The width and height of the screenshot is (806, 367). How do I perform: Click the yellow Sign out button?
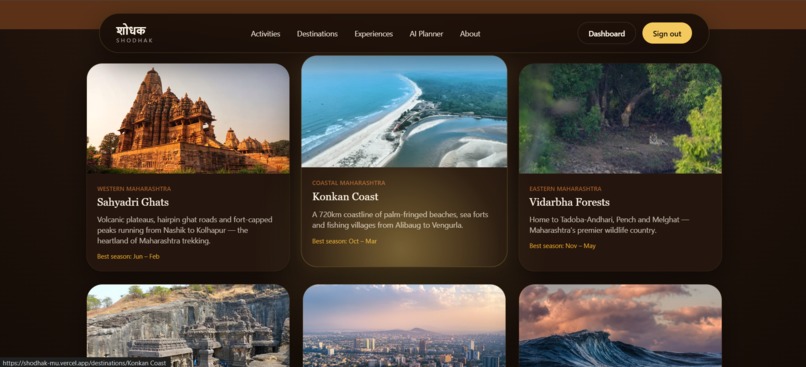point(667,33)
